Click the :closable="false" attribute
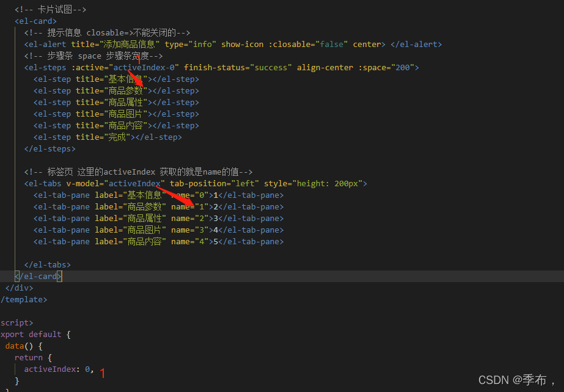 point(308,44)
